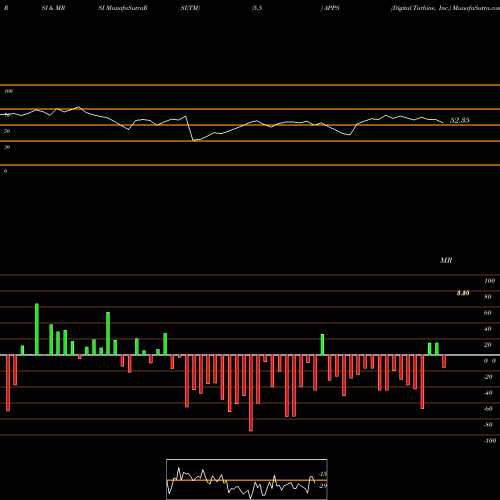Click the -80 label on MR axis
Screen dimensions: 500x500
click(488, 425)
